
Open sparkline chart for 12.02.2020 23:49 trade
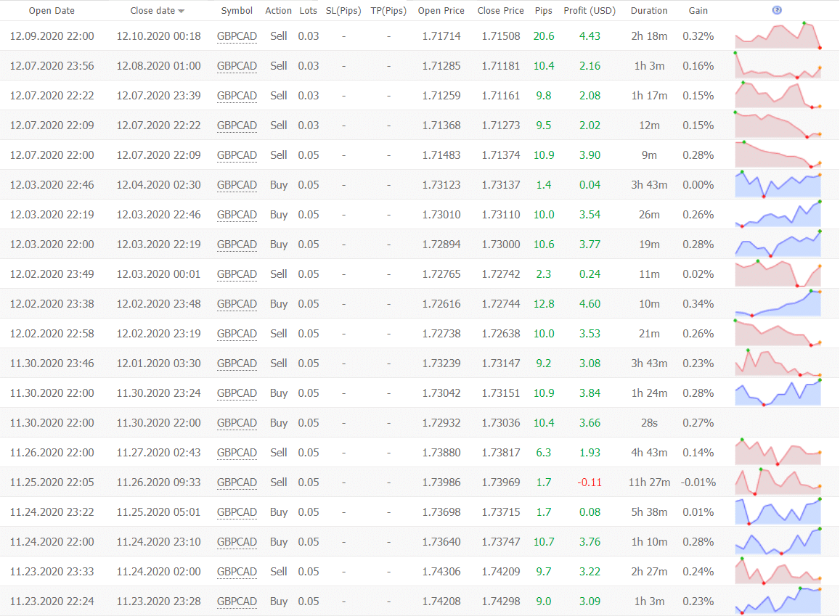778,274
